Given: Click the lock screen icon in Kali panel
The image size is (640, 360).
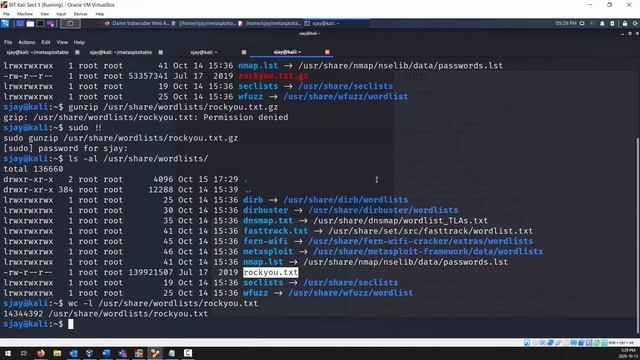Looking at the screenshot, I should click(625, 24).
